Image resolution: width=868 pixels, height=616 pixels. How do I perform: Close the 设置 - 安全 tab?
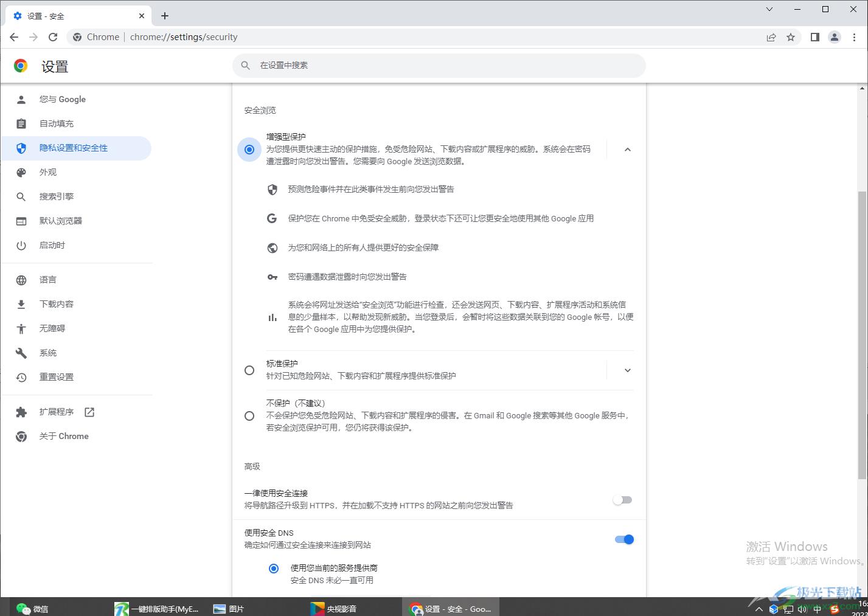(x=142, y=16)
